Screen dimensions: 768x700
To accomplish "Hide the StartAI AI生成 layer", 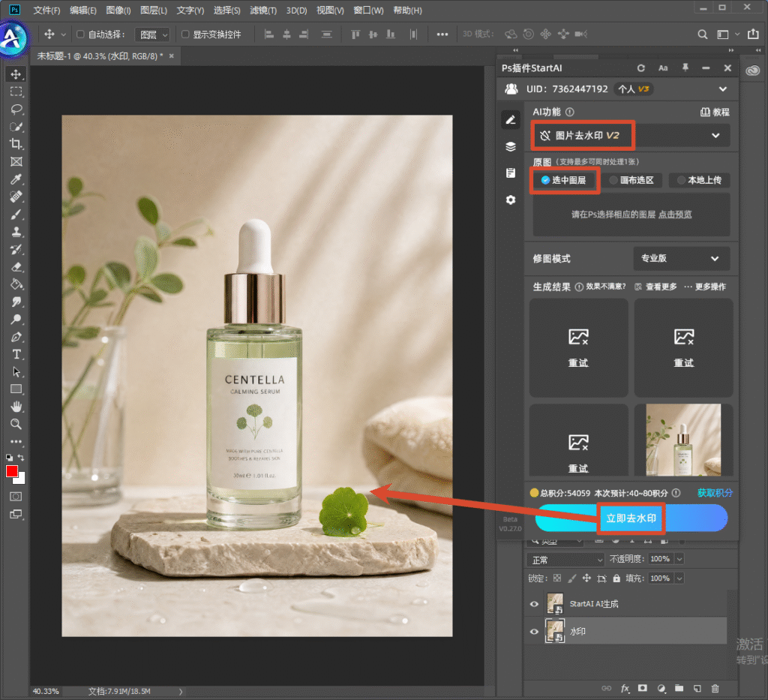I will [534, 604].
